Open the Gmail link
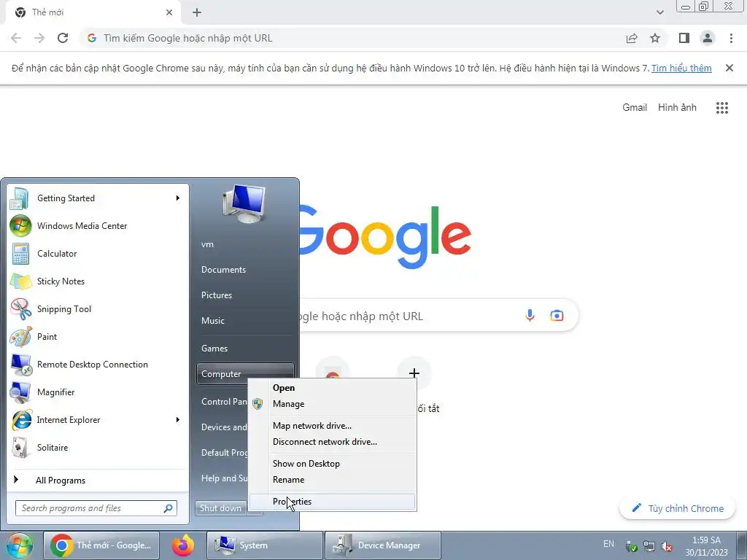Image resolution: width=747 pixels, height=560 pixels. [635, 108]
